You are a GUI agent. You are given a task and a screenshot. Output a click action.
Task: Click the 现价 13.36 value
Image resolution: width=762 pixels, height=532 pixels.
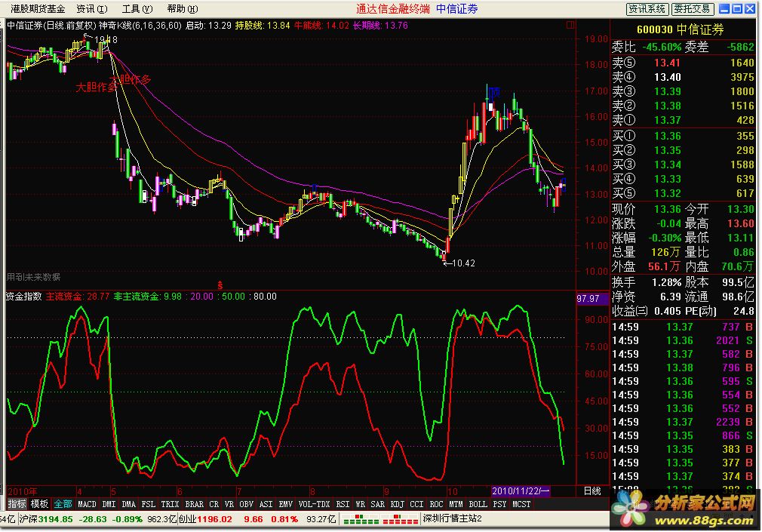(x=667, y=209)
